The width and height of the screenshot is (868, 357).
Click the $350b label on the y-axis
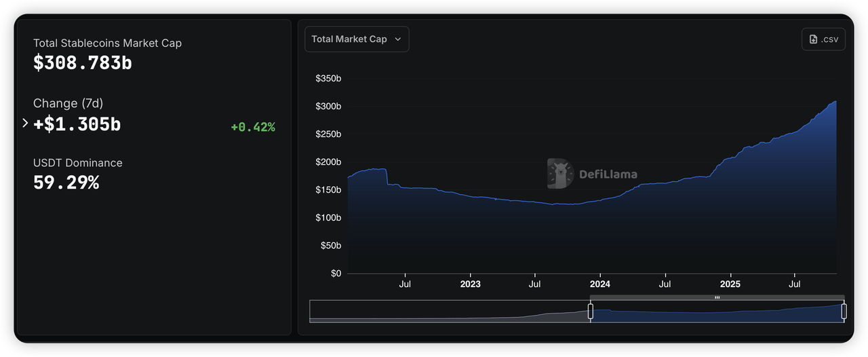[328, 79]
